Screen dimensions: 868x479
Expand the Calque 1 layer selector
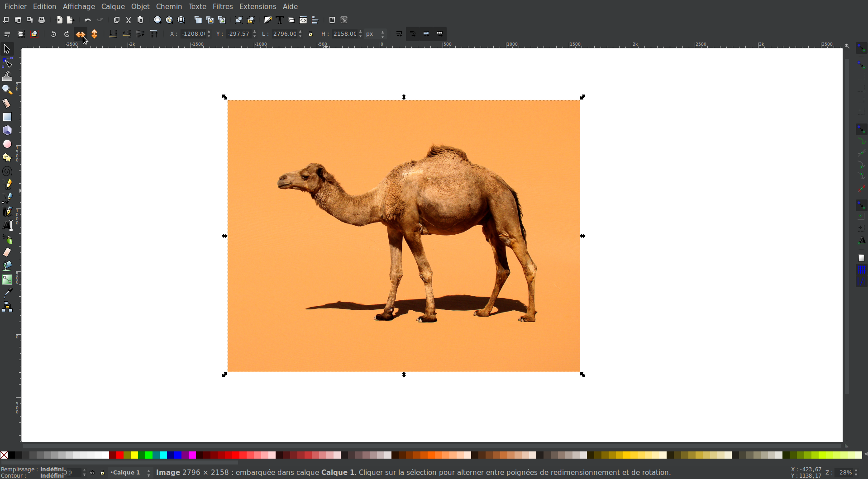[x=148, y=473]
